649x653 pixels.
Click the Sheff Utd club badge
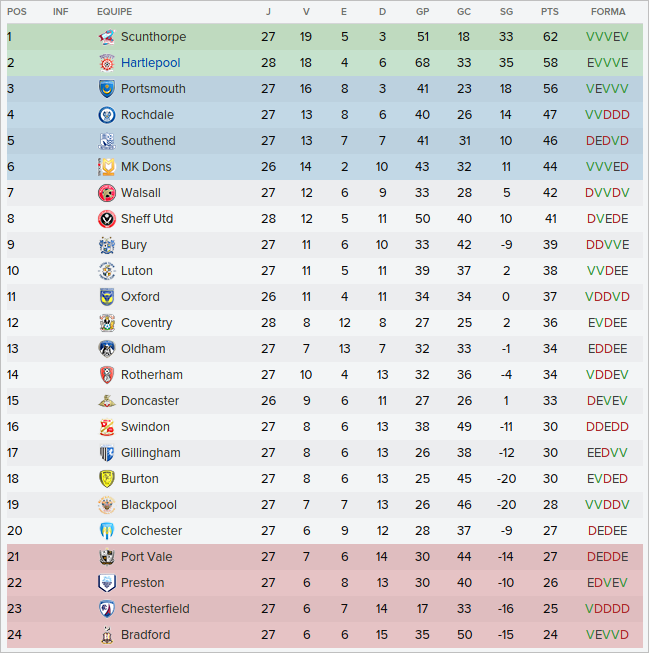[106, 219]
